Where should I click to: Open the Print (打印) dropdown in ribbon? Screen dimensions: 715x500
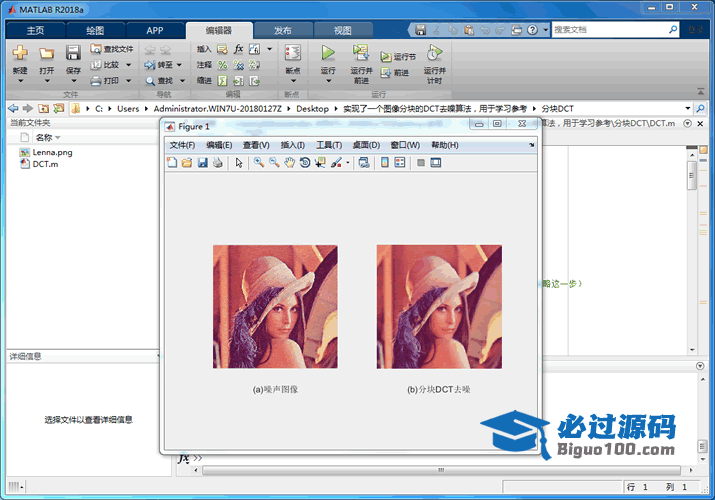125,80
